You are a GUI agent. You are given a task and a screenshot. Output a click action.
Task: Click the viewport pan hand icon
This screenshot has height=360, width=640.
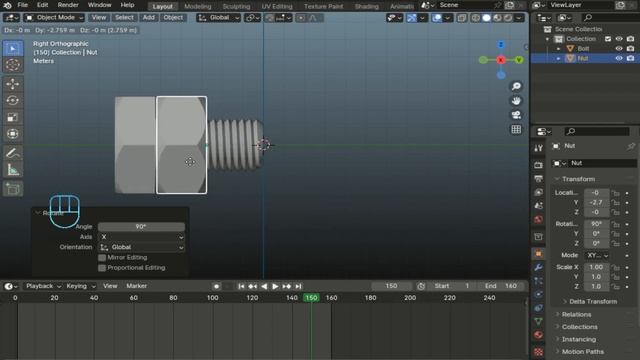516,100
